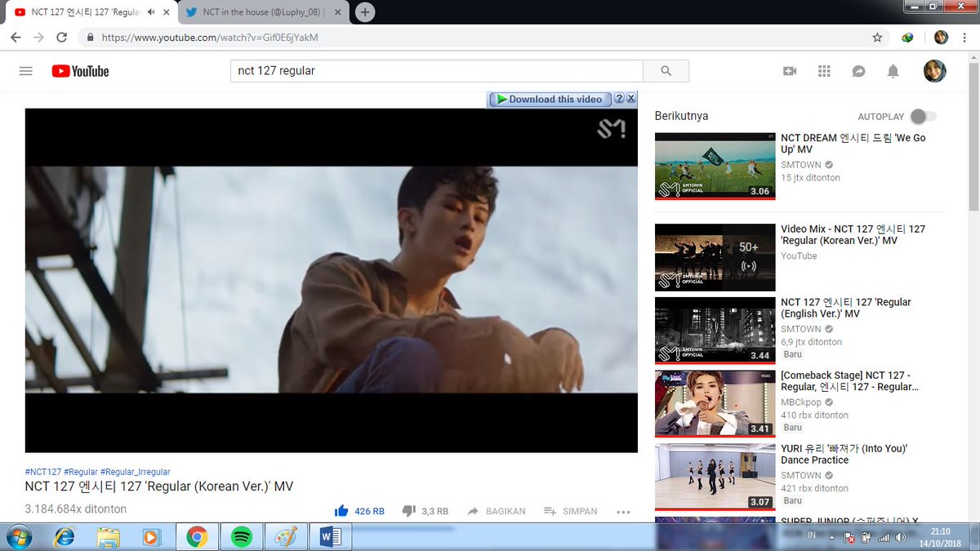980x551 pixels.
Task: Reload the page with refresh icon
Action: [x=61, y=38]
